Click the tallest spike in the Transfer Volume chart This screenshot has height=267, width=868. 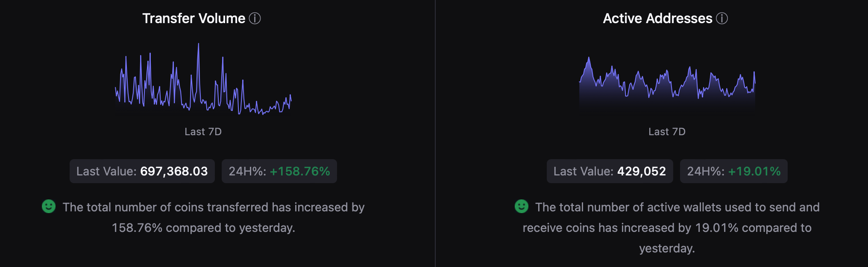coord(198,44)
